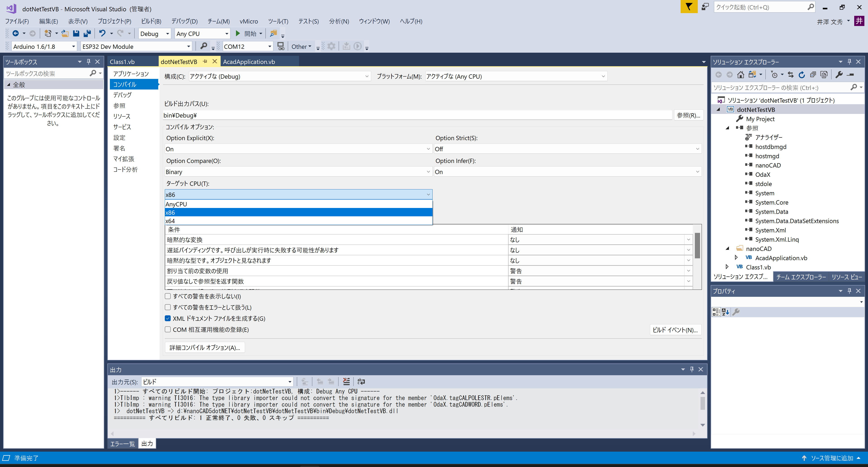The width and height of the screenshot is (868, 467).
Task: Start debugging with the green play arrow
Action: point(238,33)
